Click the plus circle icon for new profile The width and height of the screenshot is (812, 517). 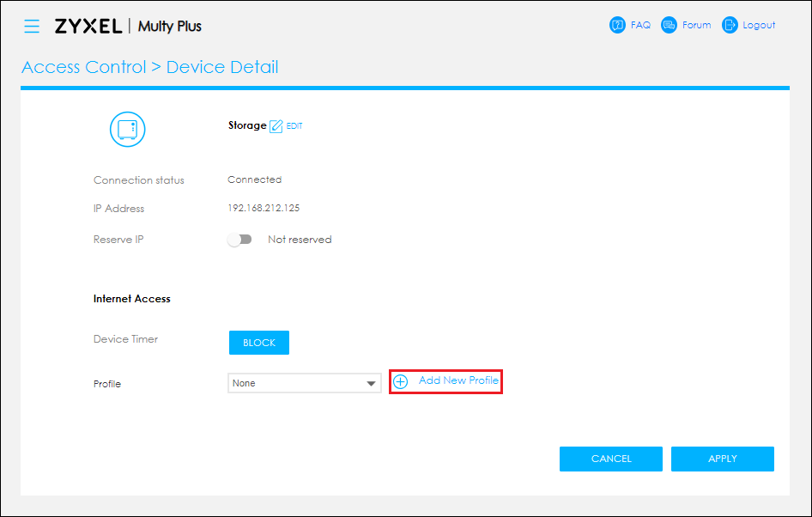coord(400,382)
